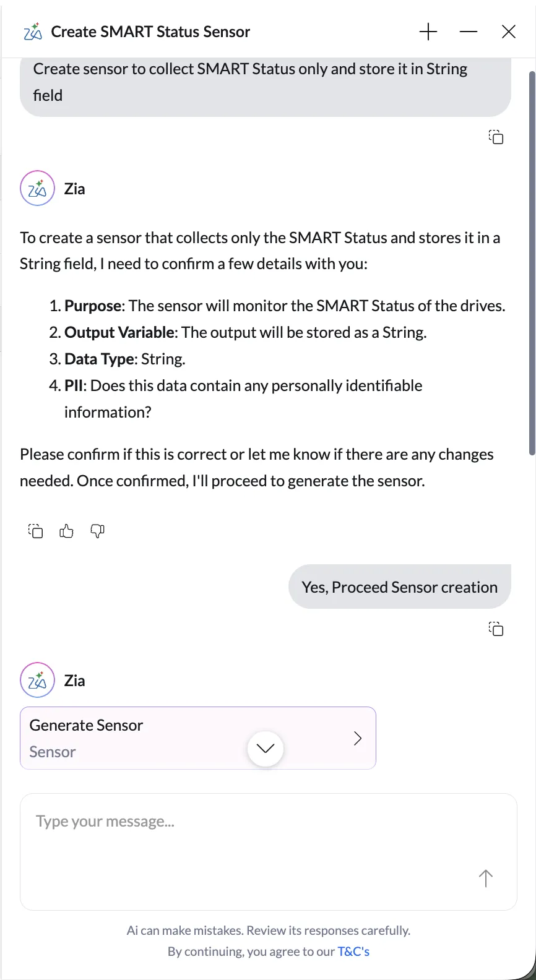Start a new chat with plus icon
This screenshot has width=536, height=980.
pos(428,32)
